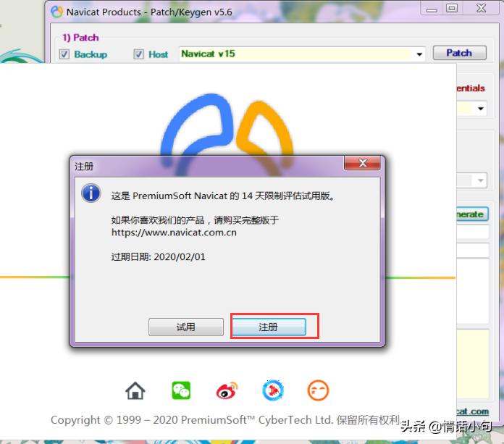This screenshot has width=504, height=444.
Task: Click the https://www.navicat.com.cn text
Action: coord(174,233)
